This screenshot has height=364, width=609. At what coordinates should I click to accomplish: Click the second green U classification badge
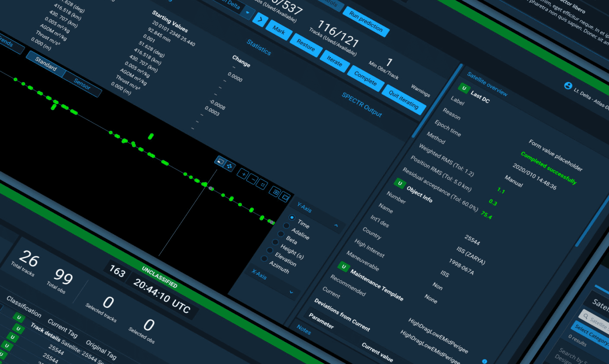pyautogui.click(x=18, y=329)
